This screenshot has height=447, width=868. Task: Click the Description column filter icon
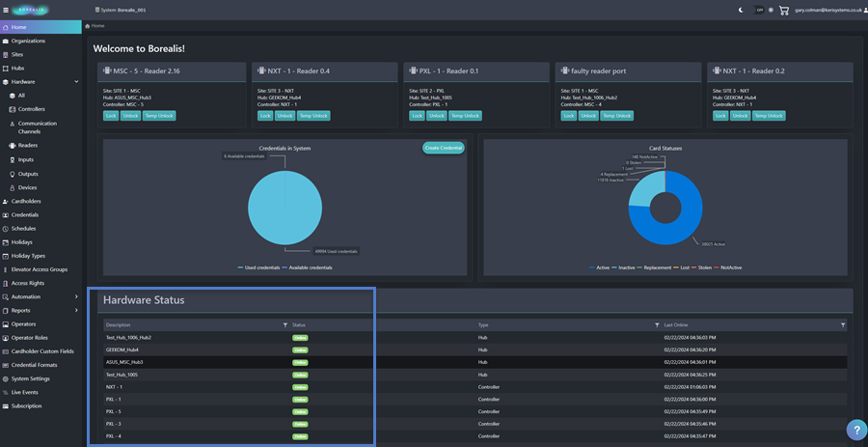click(285, 325)
